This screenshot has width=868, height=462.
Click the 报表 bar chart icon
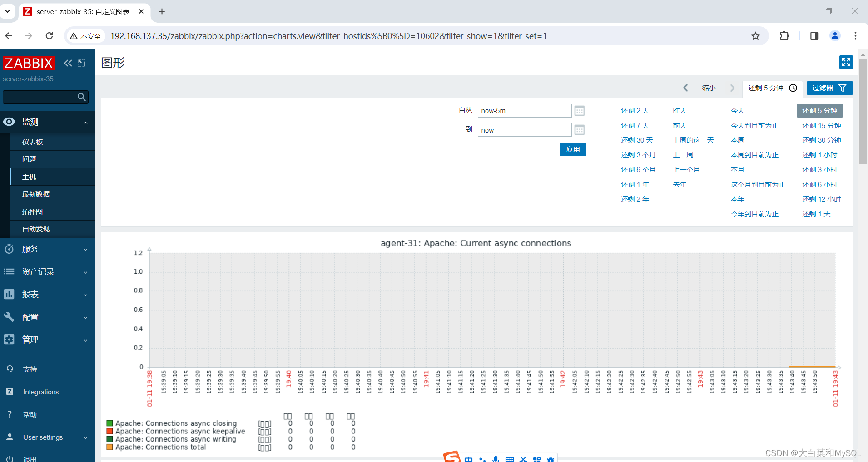[9, 294]
